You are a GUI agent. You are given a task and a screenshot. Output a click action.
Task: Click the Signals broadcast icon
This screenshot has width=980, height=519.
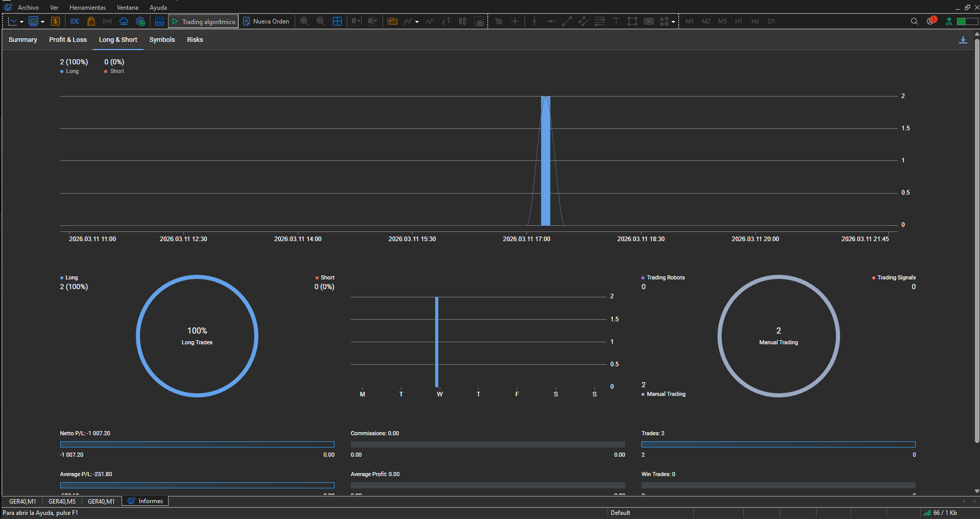(107, 21)
